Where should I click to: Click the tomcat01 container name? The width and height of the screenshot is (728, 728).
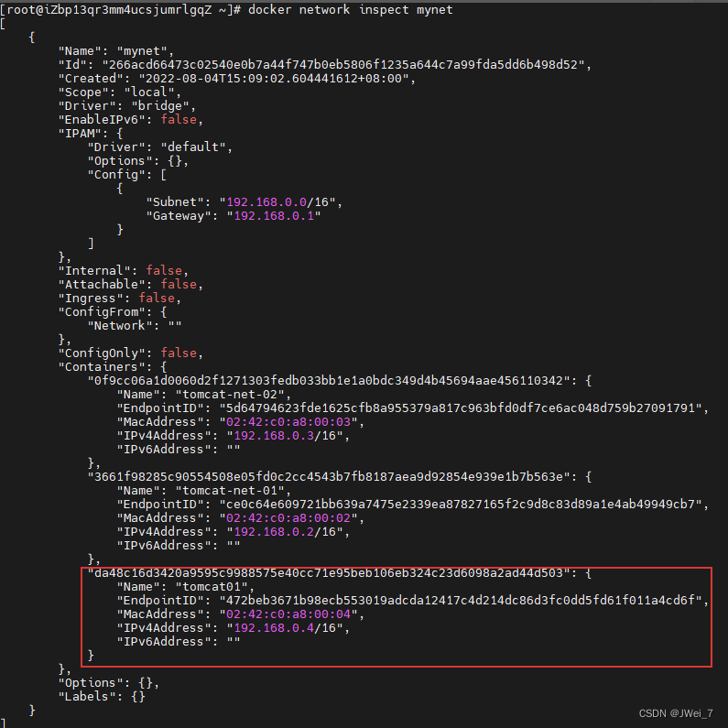coord(212,587)
